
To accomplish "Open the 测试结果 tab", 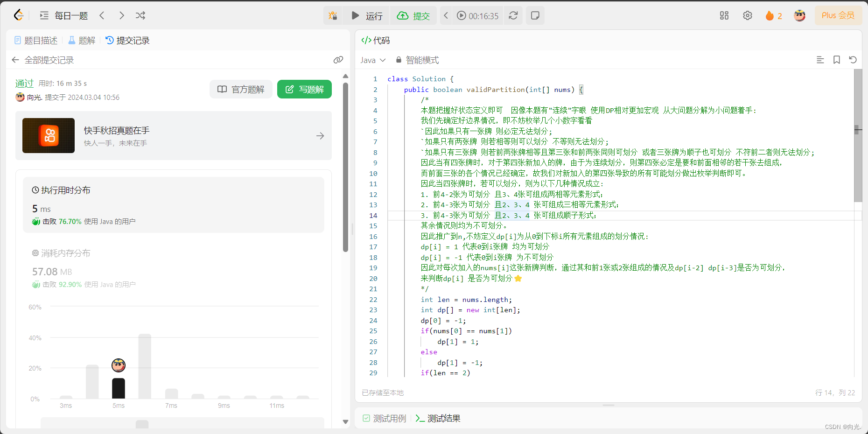I will click(x=438, y=418).
